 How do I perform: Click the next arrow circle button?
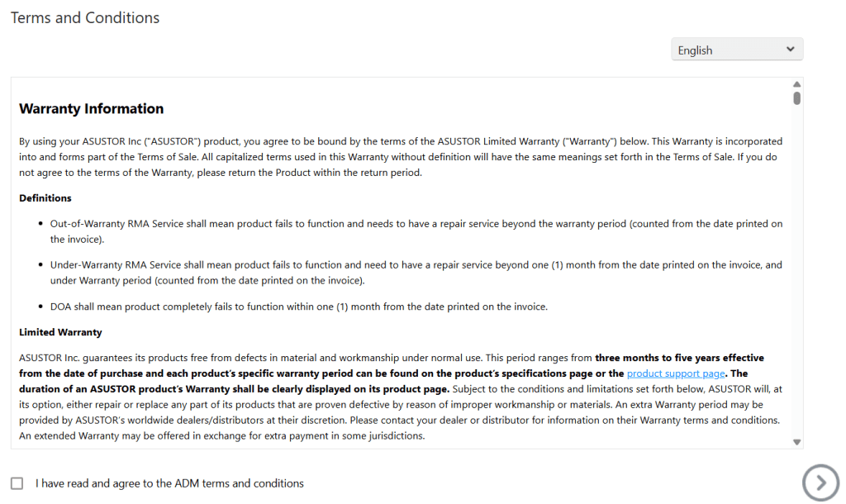tap(820, 482)
